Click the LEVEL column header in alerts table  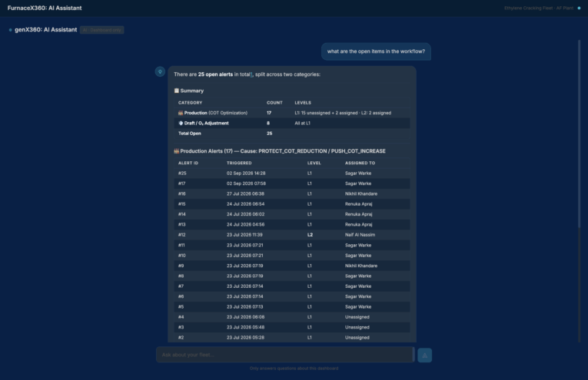coord(314,163)
